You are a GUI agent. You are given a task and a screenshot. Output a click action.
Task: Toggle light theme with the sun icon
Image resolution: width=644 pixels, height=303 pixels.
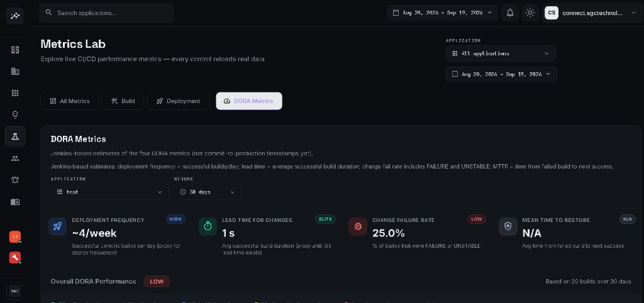(x=530, y=13)
